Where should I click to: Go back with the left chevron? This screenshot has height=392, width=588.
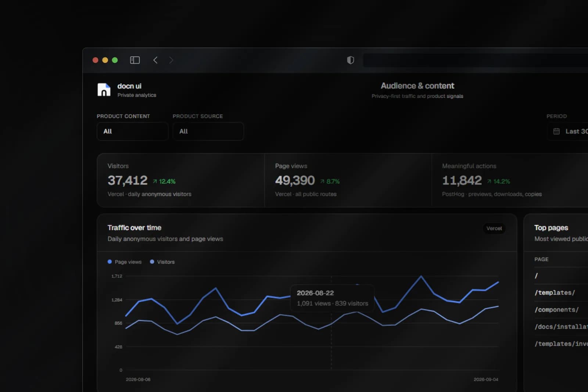point(155,60)
